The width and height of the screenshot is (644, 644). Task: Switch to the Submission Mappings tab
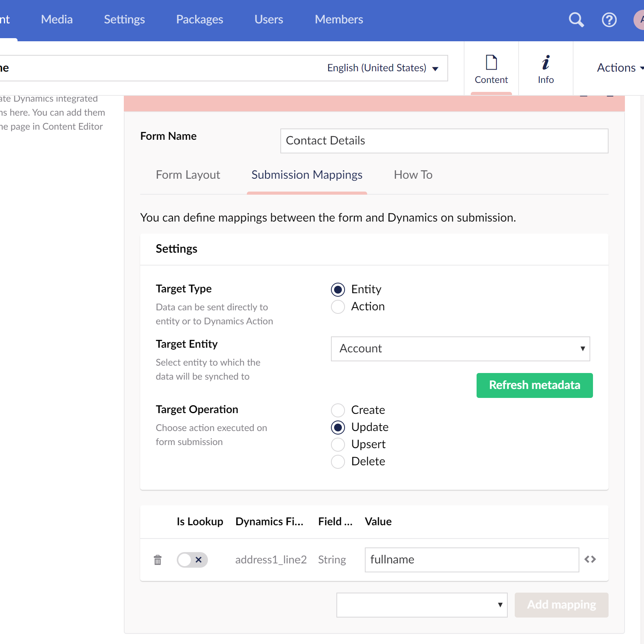[x=307, y=175]
